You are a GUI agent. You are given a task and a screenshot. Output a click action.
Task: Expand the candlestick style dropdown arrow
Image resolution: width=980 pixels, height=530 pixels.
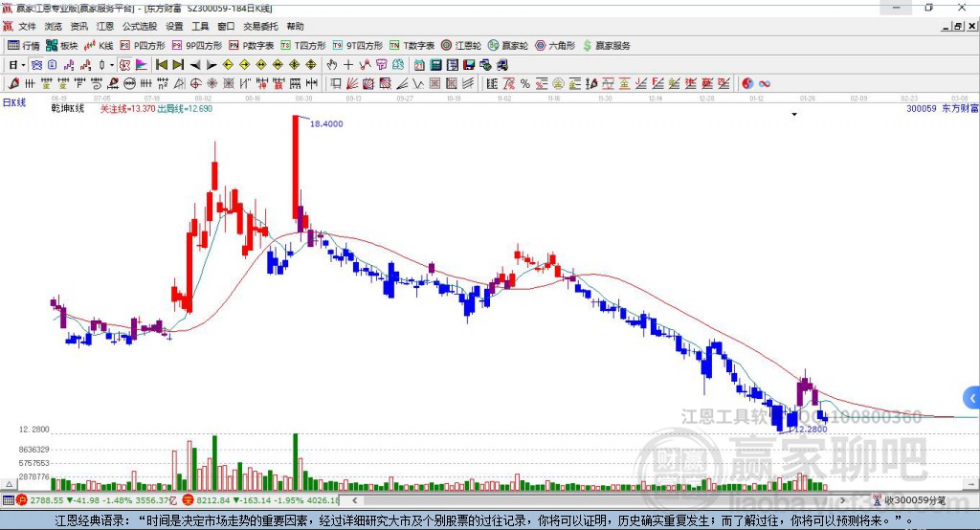tap(111, 65)
